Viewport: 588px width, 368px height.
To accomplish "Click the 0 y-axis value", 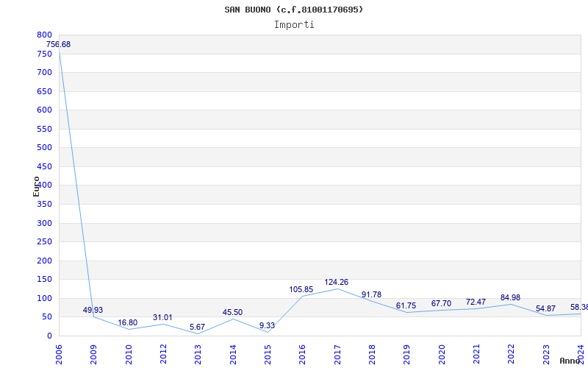I will click(49, 336).
